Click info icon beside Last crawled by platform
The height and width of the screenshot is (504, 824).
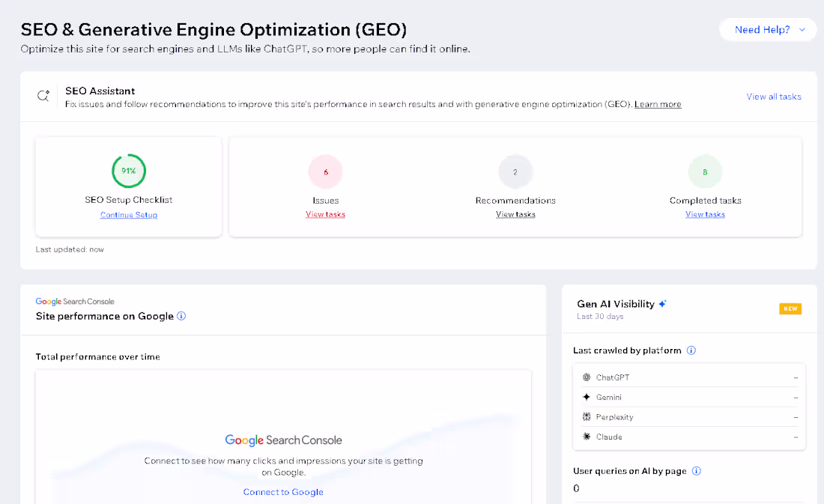coord(691,350)
